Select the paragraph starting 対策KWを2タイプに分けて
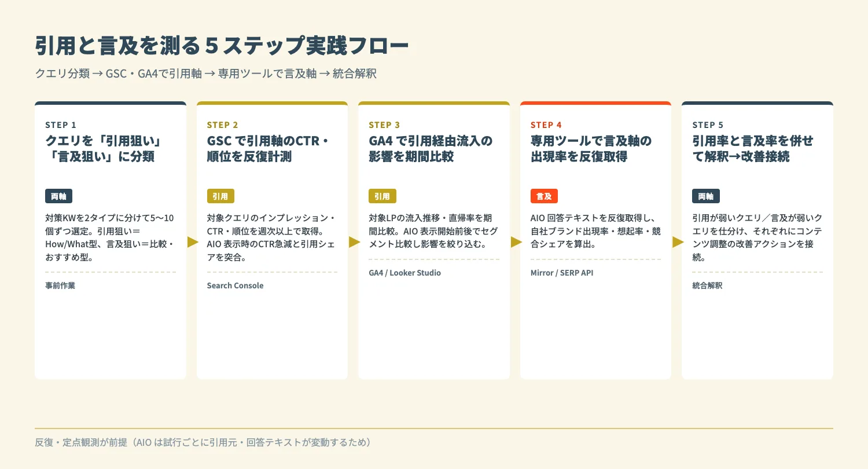Image resolution: width=868 pixels, height=469 pixels. point(110,237)
